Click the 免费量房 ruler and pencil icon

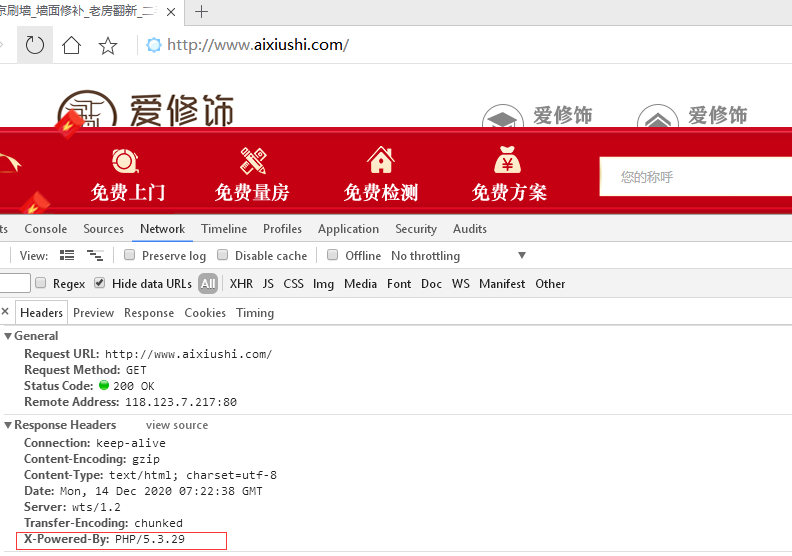[x=253, y=161]
